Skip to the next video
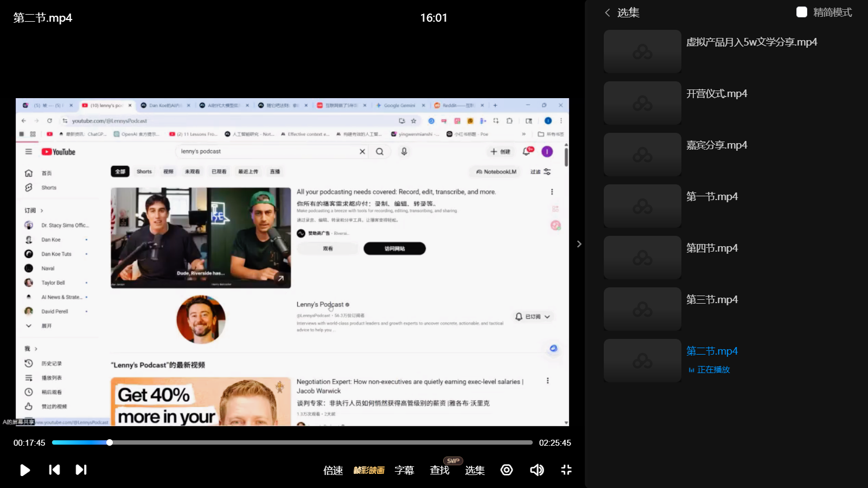The width and height of the screenshot is (868, 488). tap(81, 470)
